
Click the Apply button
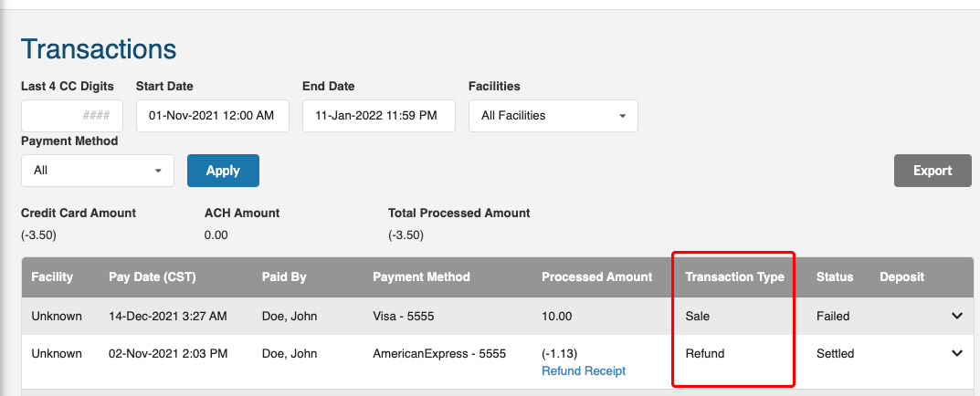[x=223, y=171]
